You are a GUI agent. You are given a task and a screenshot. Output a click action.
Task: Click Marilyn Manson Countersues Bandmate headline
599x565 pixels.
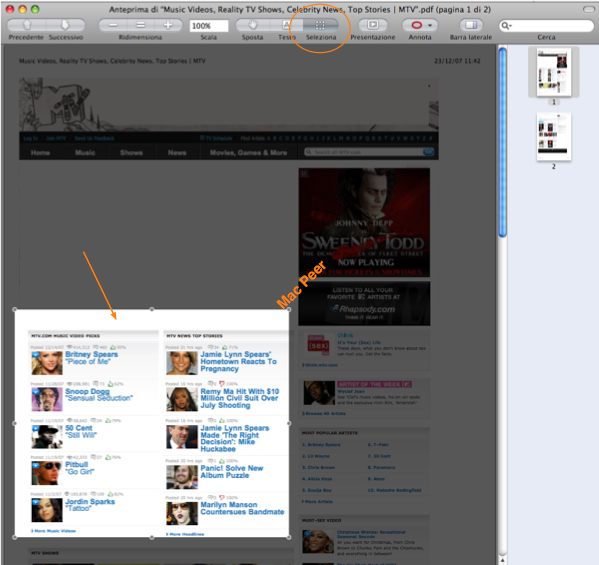pyautogui.click(x=242, y=508)
